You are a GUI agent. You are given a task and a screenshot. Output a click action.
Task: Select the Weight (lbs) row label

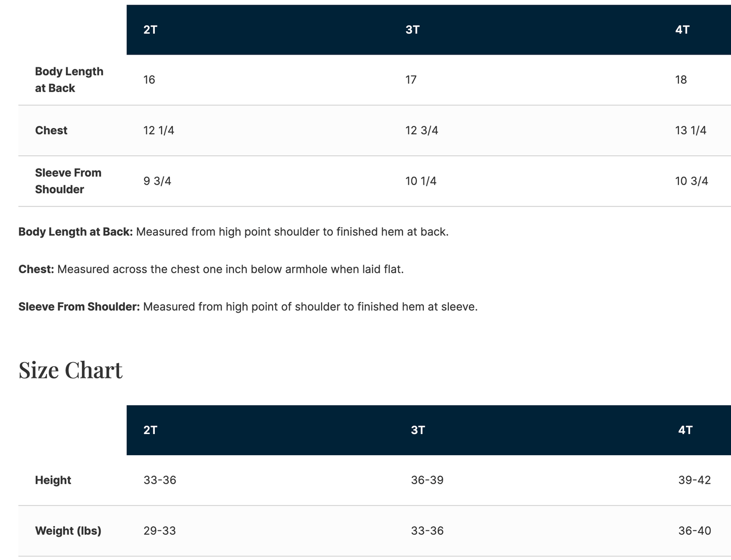point(68,531)
